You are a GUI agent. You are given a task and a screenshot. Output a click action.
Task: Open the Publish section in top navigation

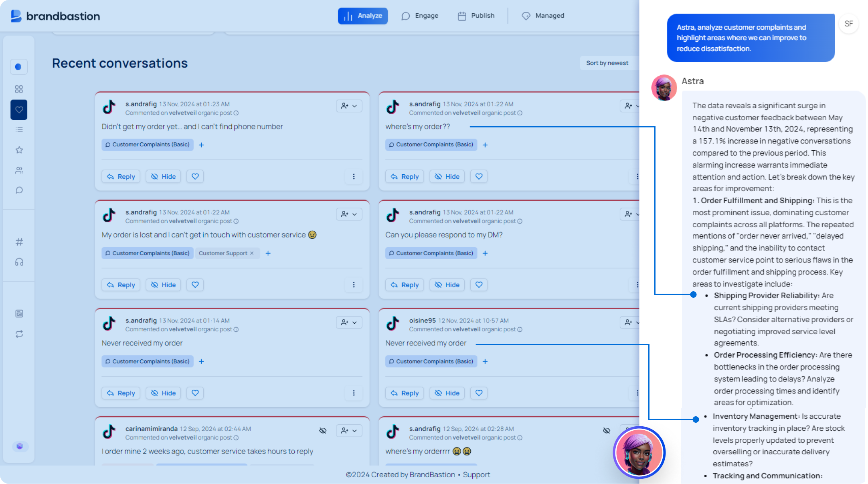[x=476, y=16]
